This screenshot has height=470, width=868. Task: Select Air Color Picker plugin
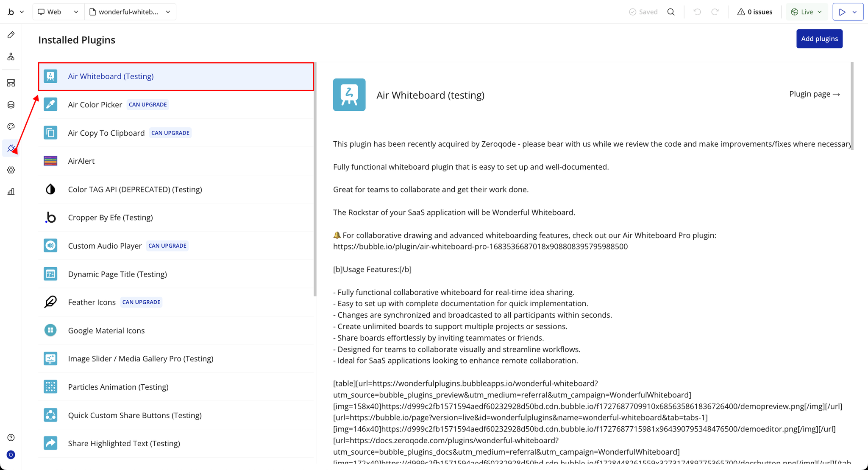tap(95, 105)
